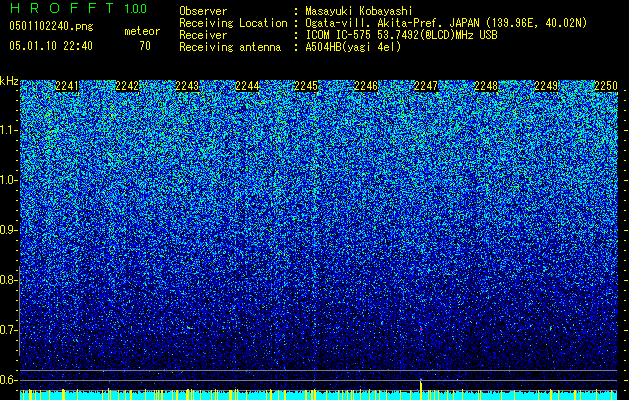Image resolution: width=629 pixels, height=400 pixels.
Task: Click the 0.6 kHz axis tick label
Action: [x=8, y=380]
